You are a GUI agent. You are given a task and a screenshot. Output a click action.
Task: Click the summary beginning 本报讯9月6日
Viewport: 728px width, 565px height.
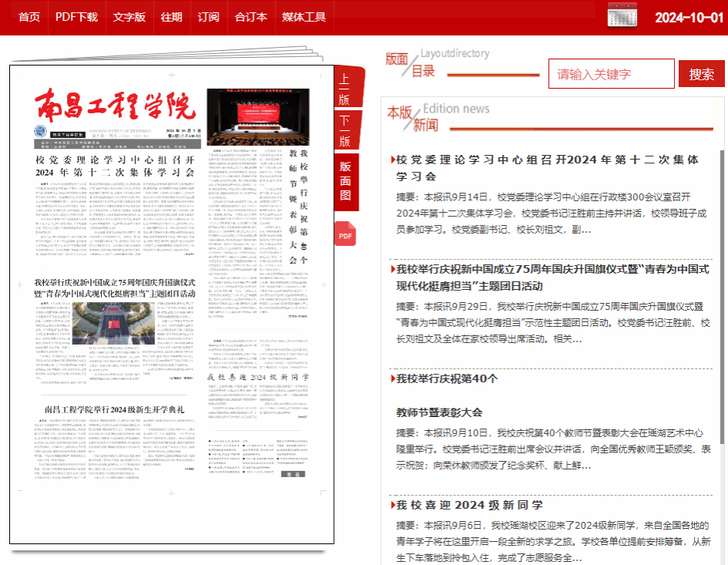(x=553, y=541)
